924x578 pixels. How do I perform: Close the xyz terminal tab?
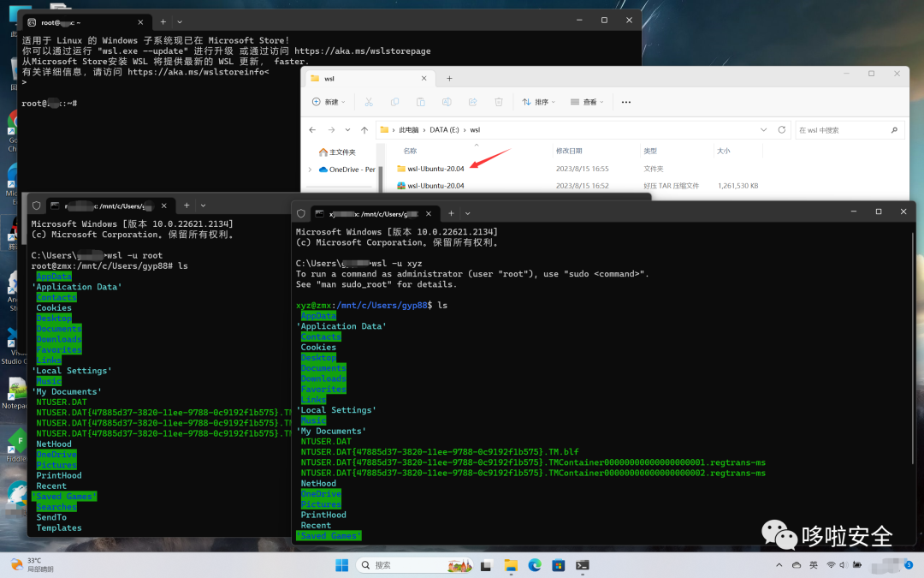tap(429, 213)
